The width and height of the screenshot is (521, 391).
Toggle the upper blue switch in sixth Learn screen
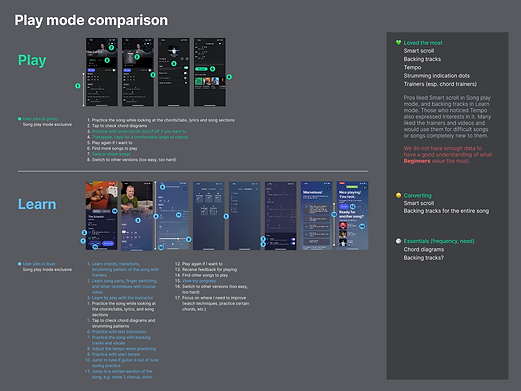[293, 239]
